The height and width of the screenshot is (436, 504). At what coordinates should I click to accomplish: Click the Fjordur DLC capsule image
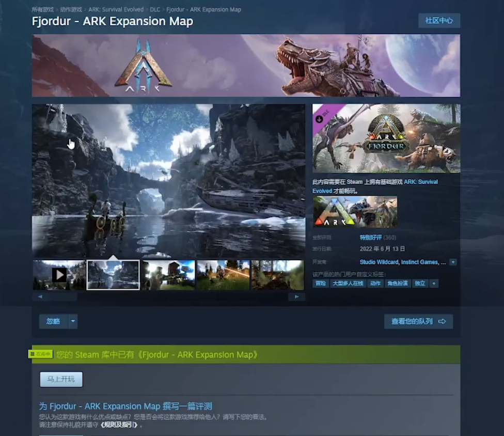386,138
